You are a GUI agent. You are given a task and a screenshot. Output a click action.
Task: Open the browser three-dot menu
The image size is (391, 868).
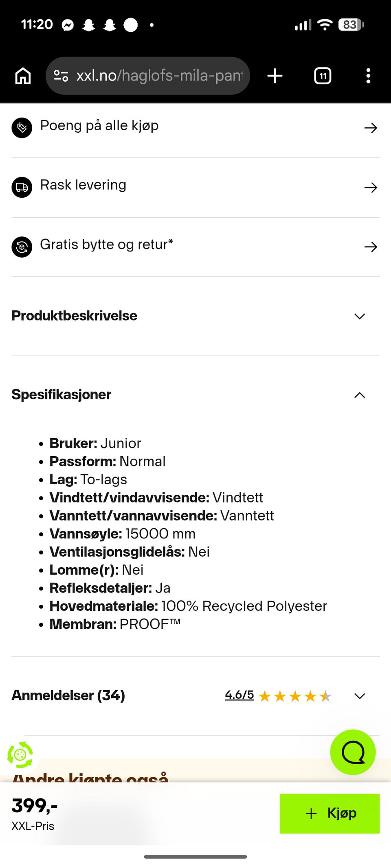coord(368,76)
